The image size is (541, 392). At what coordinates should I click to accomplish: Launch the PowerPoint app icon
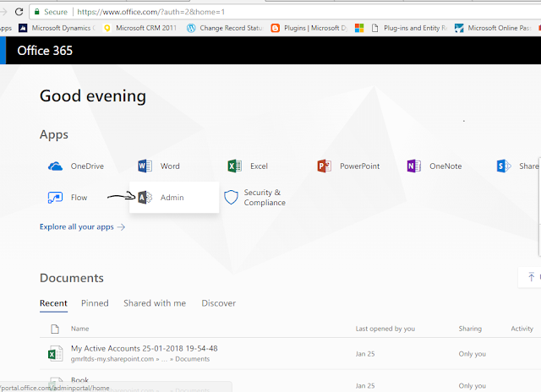tap(325, 166)
